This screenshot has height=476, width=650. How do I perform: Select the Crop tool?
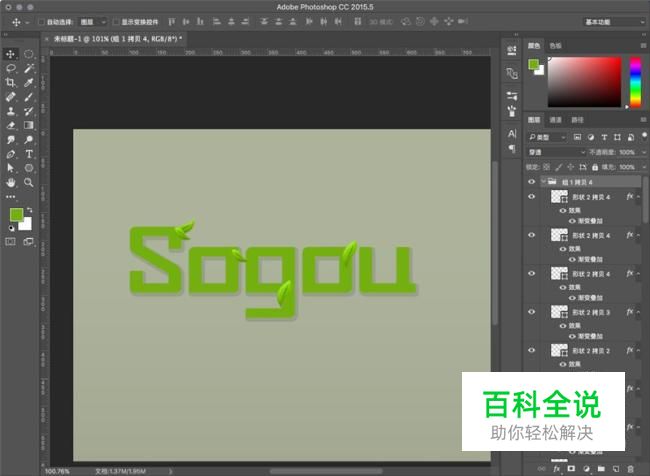[x=10, y=83]
